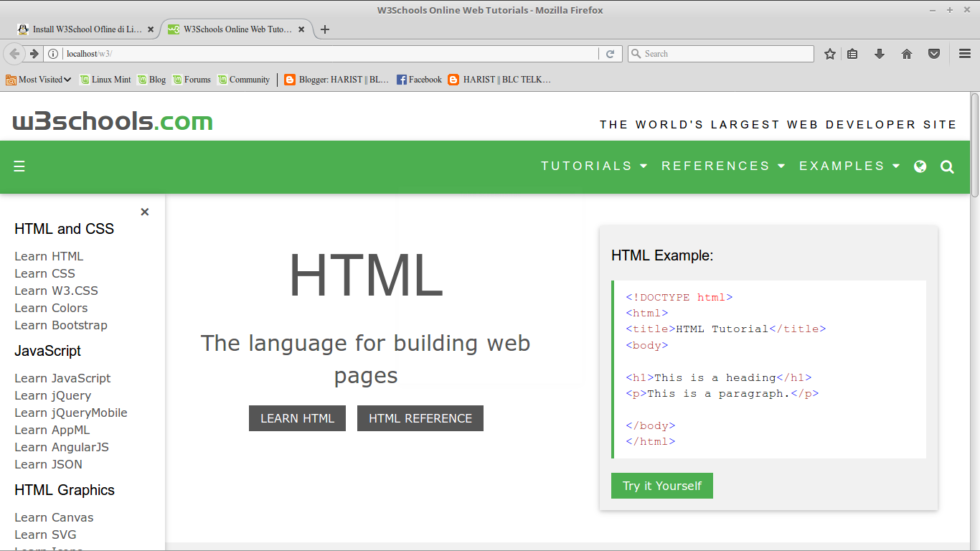The image size is (980, 551).
Task: Click the 'JavaScript' sidebar heading
Action: click(47, 351)
